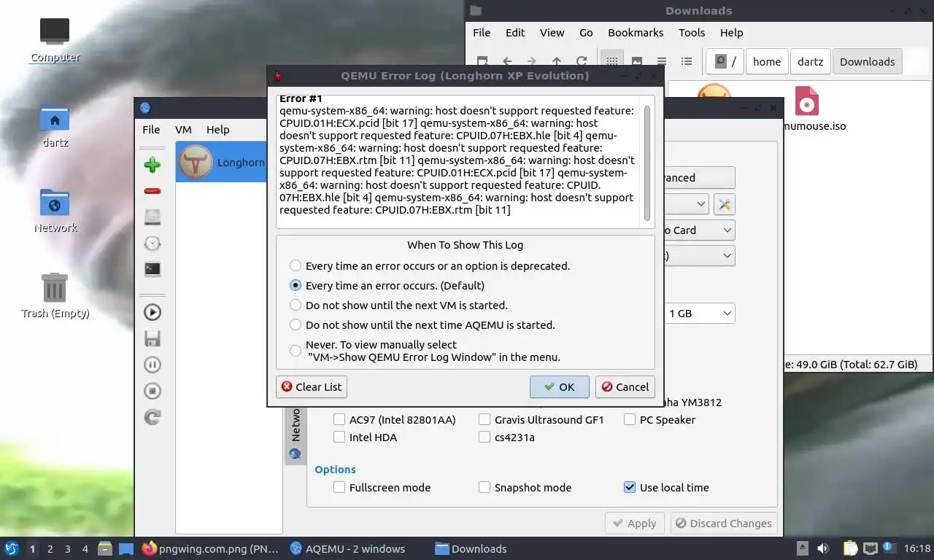Go forward in Downloads file manager
This screenshot has height=560, width=934.
532,62
